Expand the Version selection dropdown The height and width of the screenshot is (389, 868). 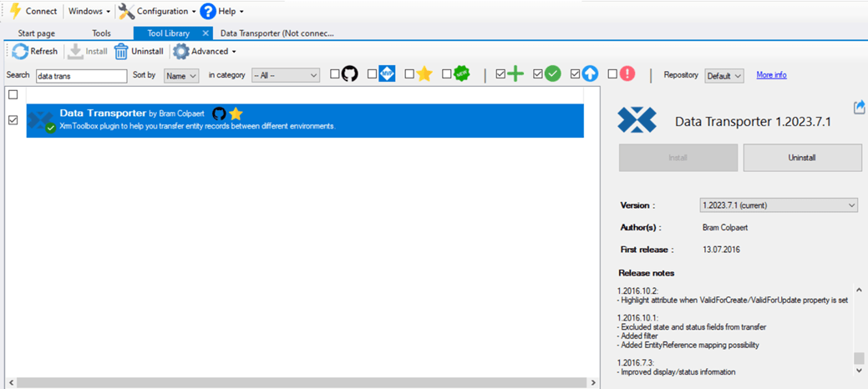(x=779, y=205)
